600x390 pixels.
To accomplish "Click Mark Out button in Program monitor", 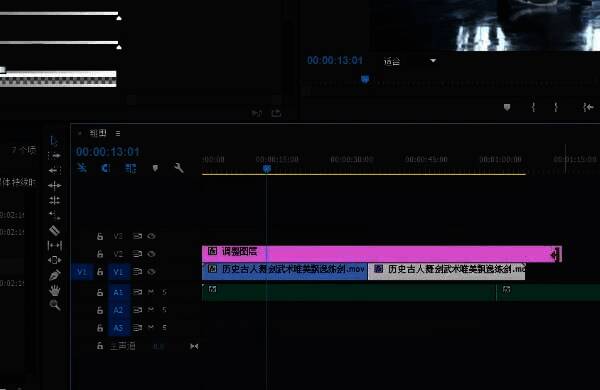I will tap(556, 108).
